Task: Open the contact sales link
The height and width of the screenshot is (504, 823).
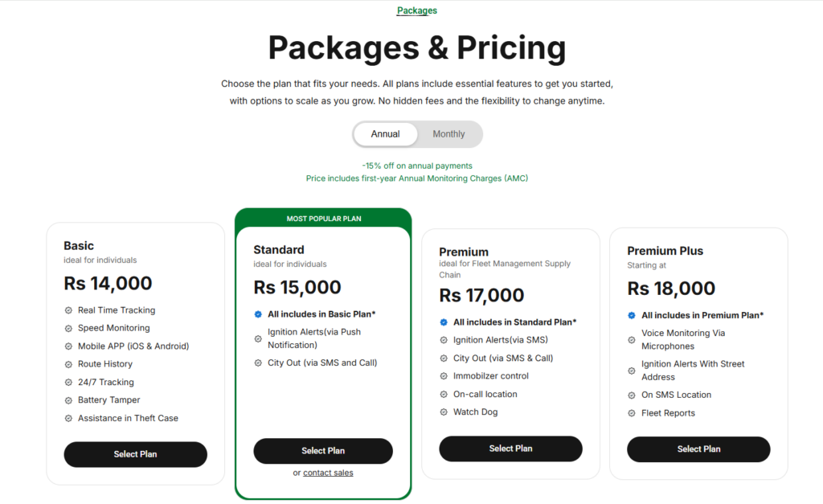Action: (x=328, y=473)
